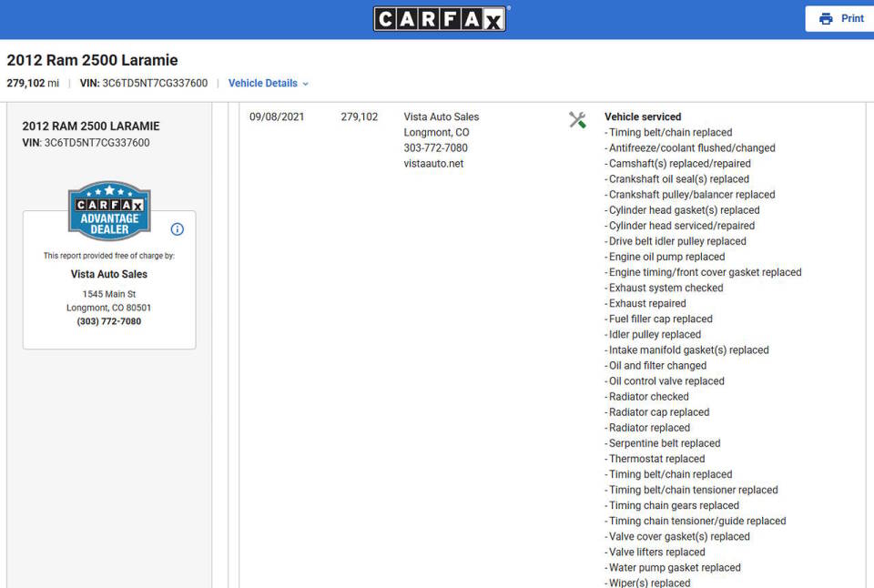
Task: Click sidebar phone number (303) 772-7080
Action: [108, 321]
